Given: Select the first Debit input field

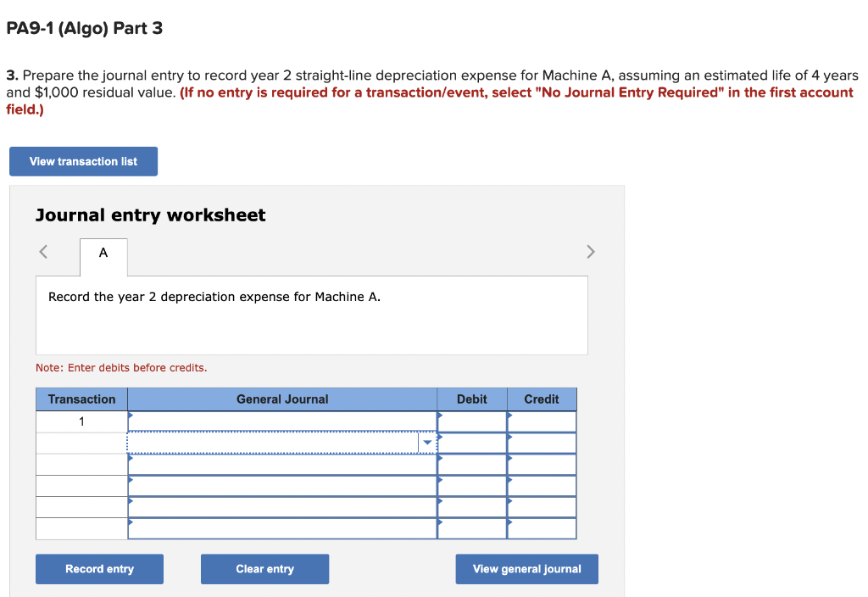Looking at the screenshot, I should (472, 421).
